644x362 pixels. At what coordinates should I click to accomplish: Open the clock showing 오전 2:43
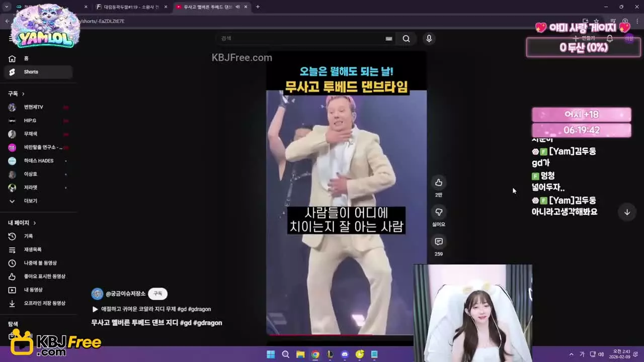click(619, 354)
